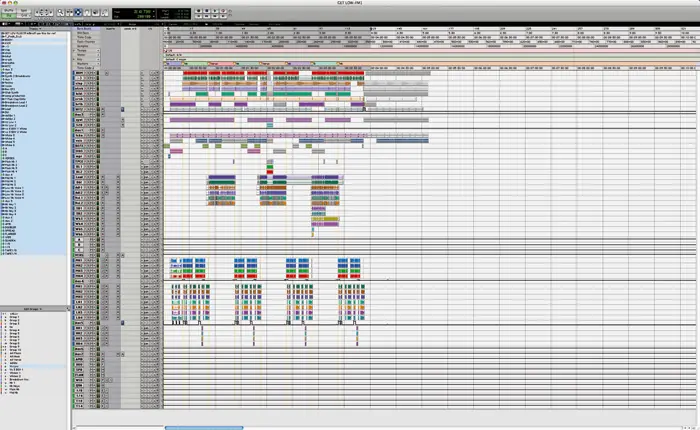Click the red transport Record button
Viewport: 700px width, 430px height.
[x=223, y=11]
